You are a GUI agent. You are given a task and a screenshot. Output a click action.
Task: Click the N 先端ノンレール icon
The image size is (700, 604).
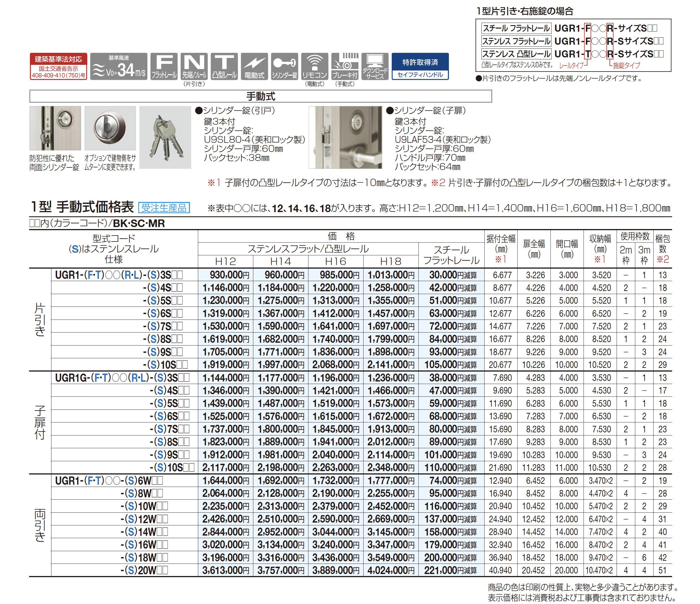[194, 66]
